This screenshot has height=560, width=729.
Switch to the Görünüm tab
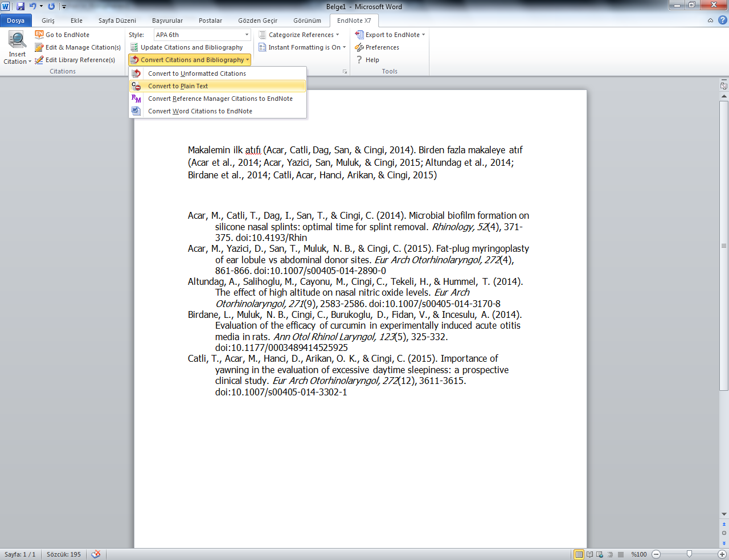(307, 21)
